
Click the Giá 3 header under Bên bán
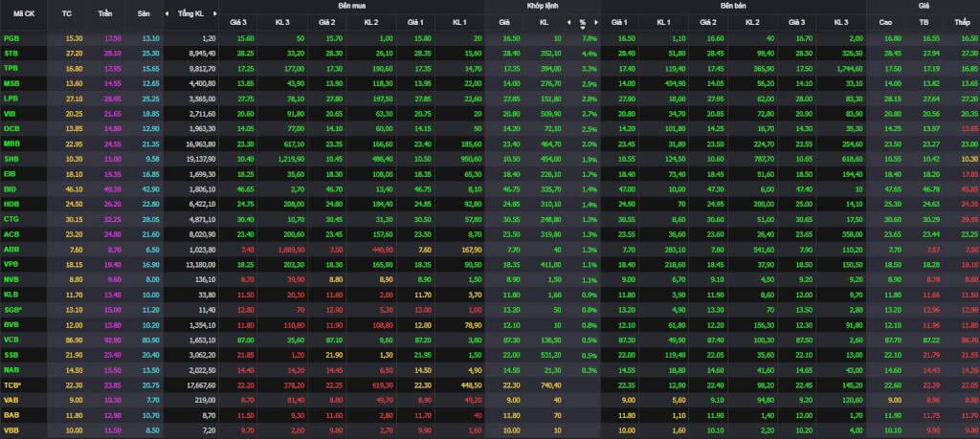(x=797, y=23)
